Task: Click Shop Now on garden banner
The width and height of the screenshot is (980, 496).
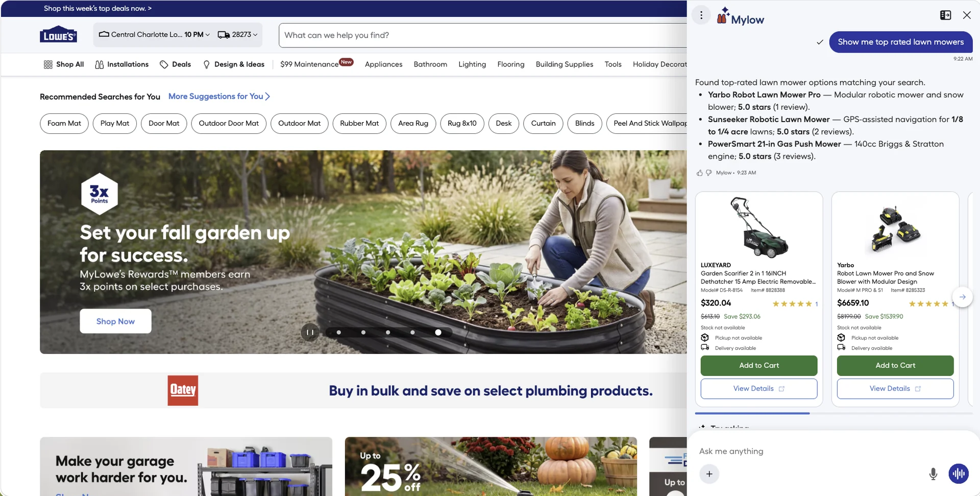Action: click(x=115, y=321)
